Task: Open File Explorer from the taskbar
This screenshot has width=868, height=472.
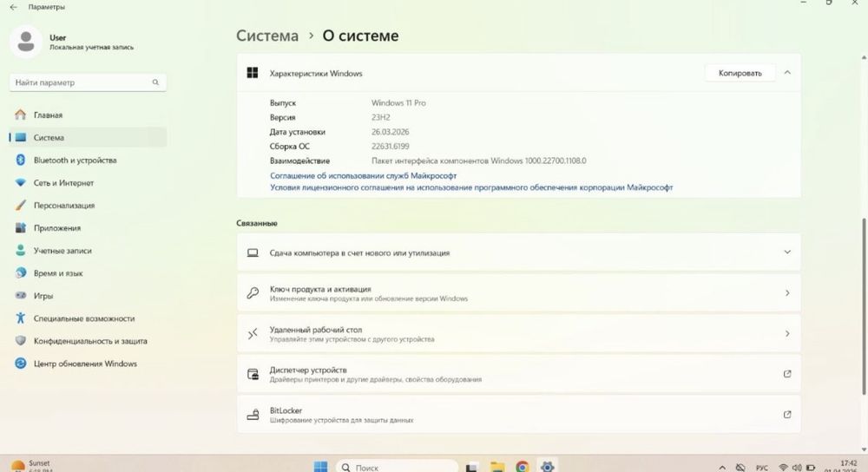Action: (497, 467)
